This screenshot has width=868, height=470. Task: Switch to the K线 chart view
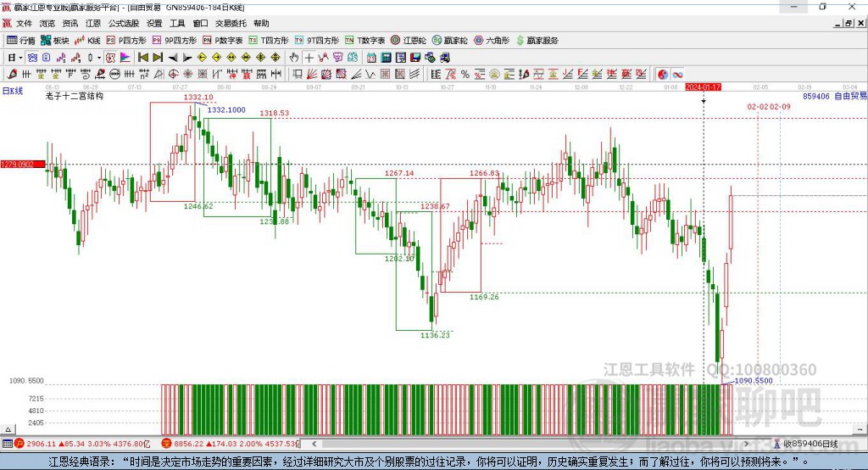point(87,41)
